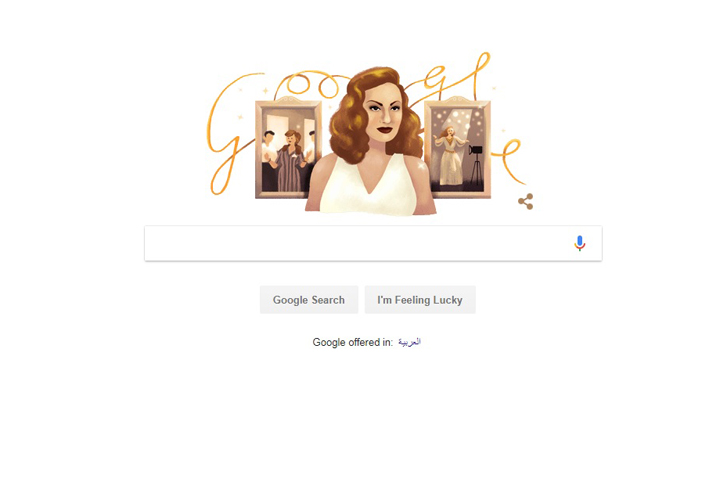Click the man in the white shirt in the left frame
This screenshot has width=709, height=482.
[269, 158]
